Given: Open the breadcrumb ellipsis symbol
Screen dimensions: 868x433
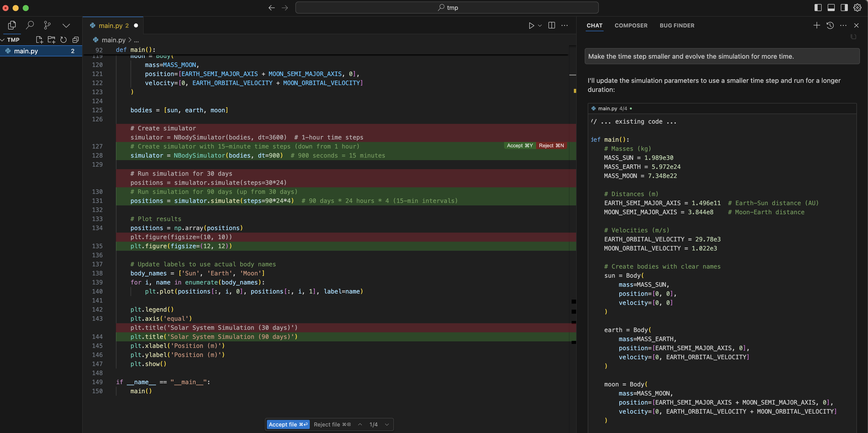Looking at the screenshot, I should coord(136,40).
